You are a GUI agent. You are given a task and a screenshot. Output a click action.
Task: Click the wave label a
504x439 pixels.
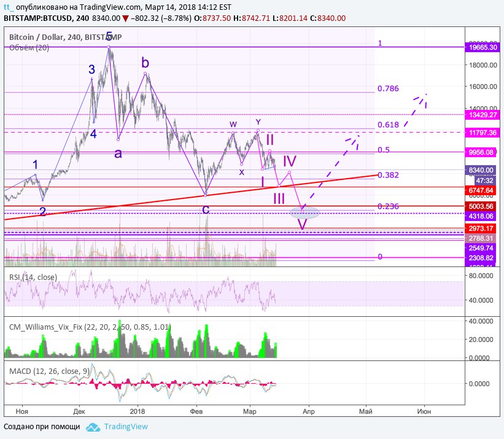pyautogui.click(x=118, y=153)
